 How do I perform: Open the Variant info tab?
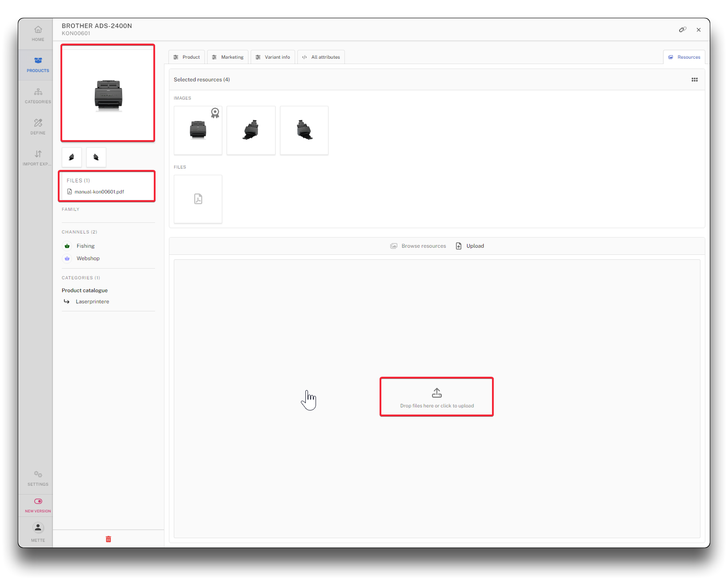(x=272, y=57)
